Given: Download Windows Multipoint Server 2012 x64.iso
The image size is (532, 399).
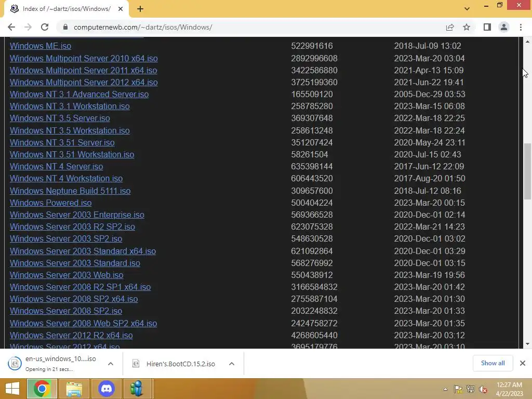Looking at the screenshot, I should (84, 83).
